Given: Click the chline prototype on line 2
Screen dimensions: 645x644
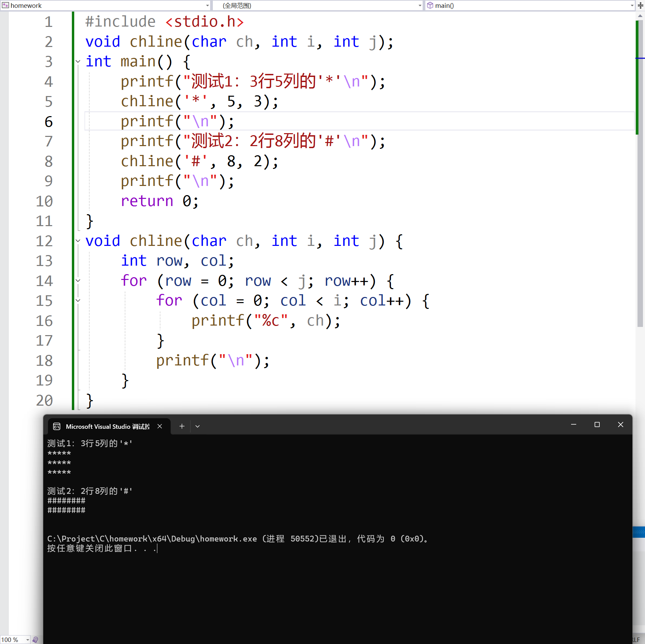Looking at the screenshot, I should click(x=239, y=42).
